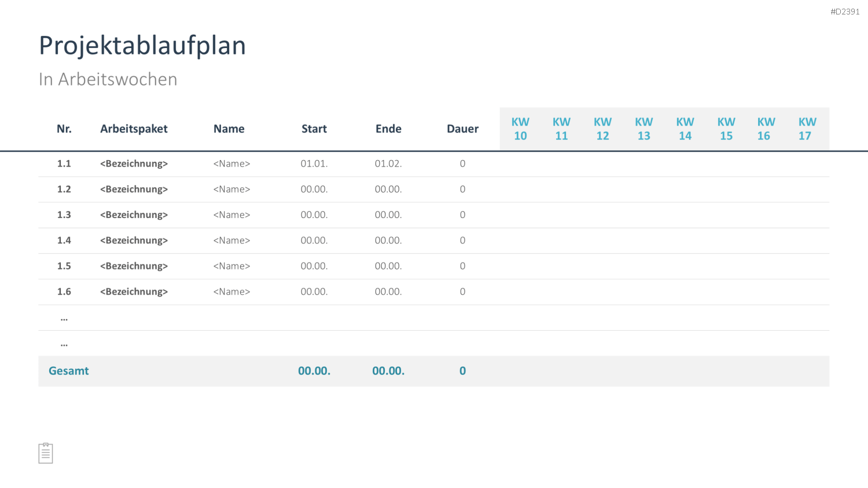
Task: Select the KW 10 week header
Action: point(520,129)
